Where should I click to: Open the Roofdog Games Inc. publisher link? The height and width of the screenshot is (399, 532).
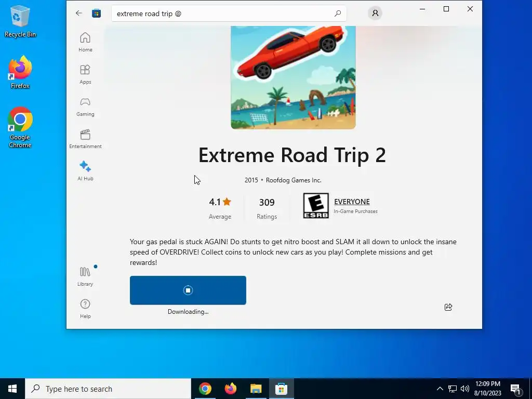point(294,180)
